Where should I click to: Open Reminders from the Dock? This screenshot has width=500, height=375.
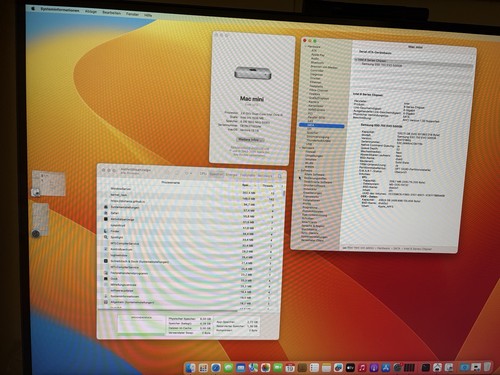(x=314, y=368)
